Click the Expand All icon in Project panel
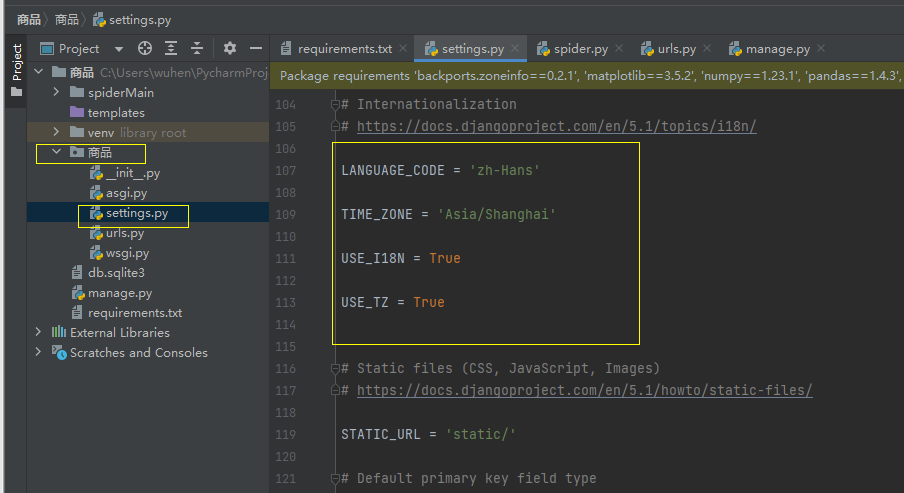 coord(171,48)
